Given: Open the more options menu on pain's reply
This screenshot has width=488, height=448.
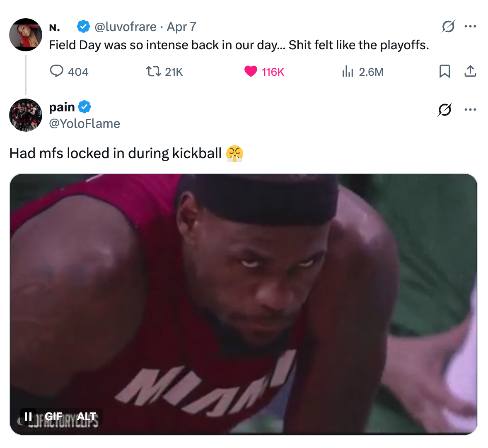Looking at the screenshot, I should point(470,109).
